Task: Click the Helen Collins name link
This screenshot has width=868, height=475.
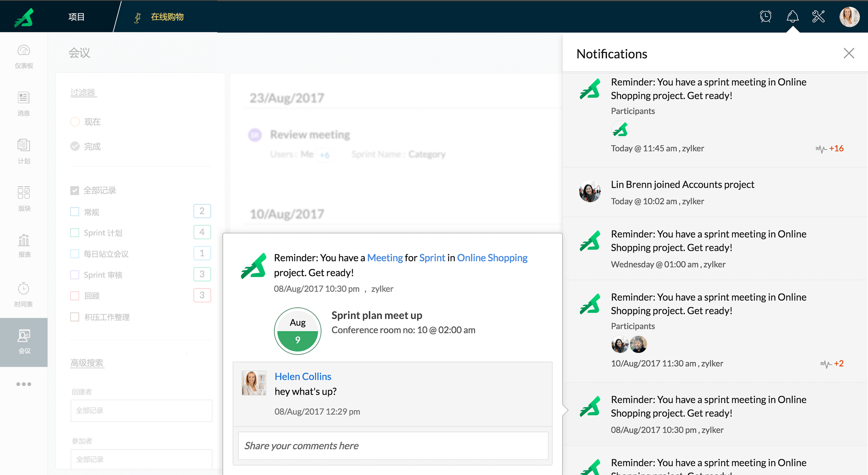Action: pyautogui.click(x=303, y=376)
